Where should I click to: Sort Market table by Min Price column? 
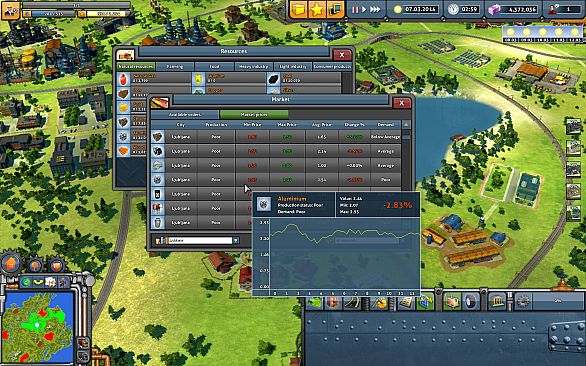pyautogui.click(x=252, y=124)
